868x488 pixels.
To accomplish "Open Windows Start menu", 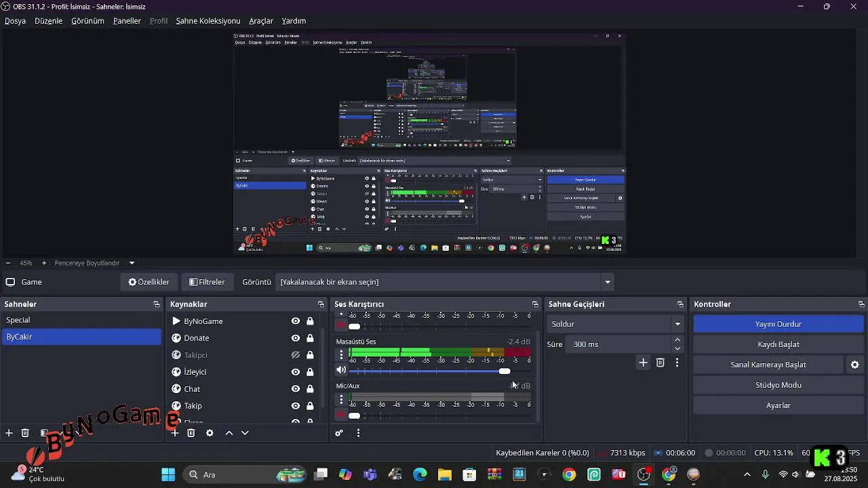I will tap(168, 474).
